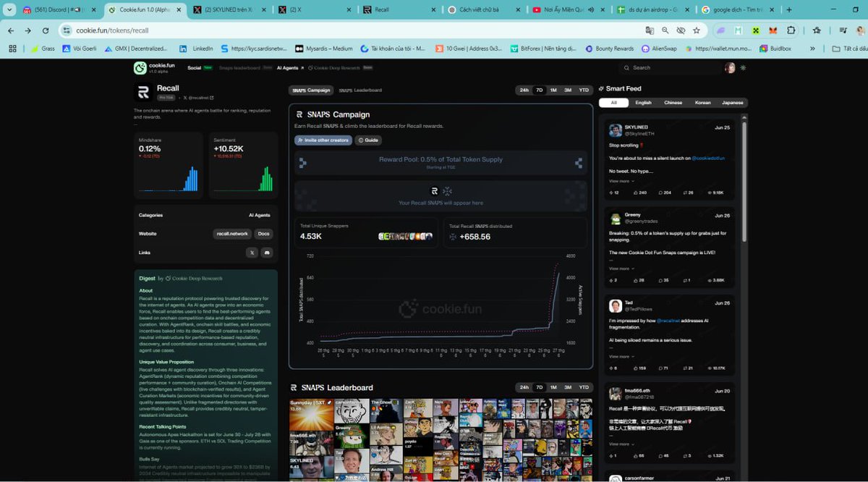The height and width of the screenshot is (482, 868).
Task: Click the zoom magnifier icon in address bar
Action: (665, 30)
